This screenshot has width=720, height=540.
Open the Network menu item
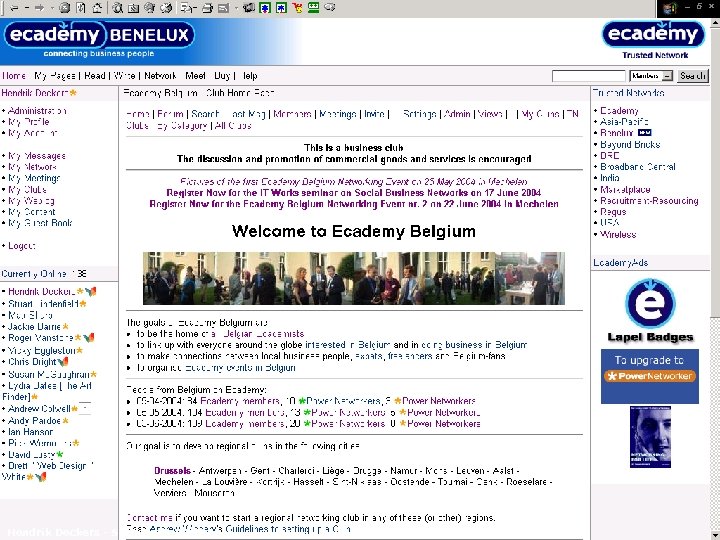[x=160, y=76]
